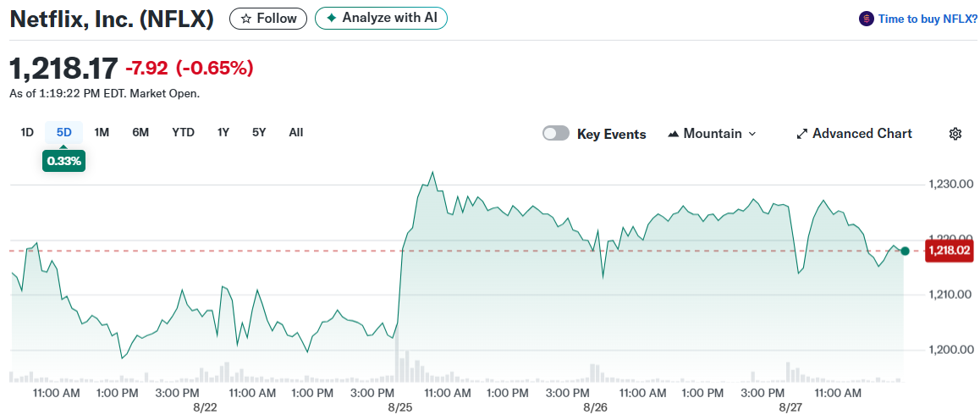The width and height of the screenshot is (980, 420).
Task: Open chart settings gear icon
Action: point(955,134)
